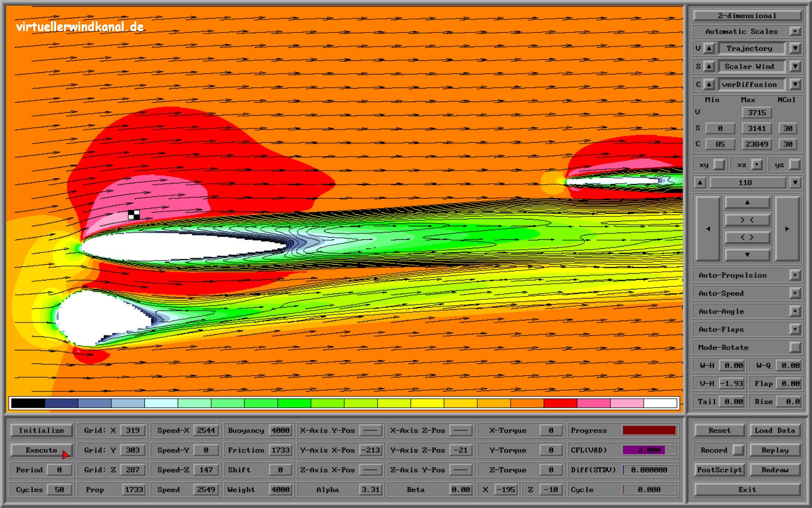
Task: Click the V Max field showing 3715
Action: coord(757,113)
